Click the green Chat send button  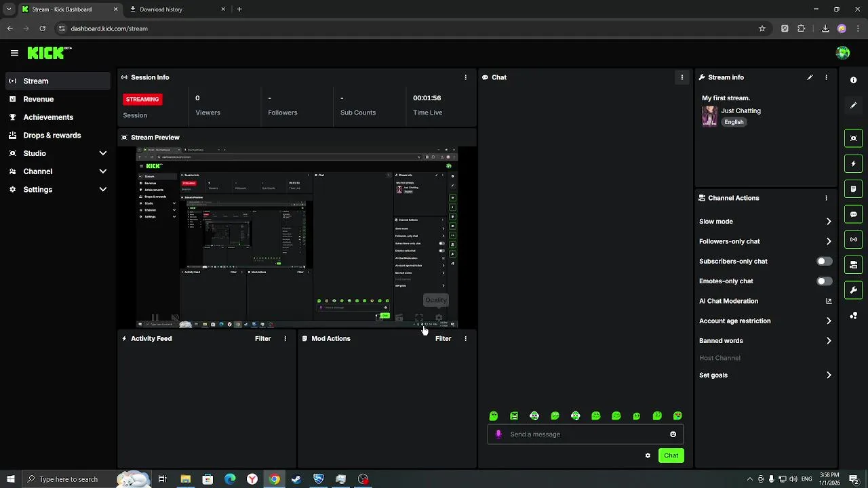pyautogui.click(x=671, y=455)
